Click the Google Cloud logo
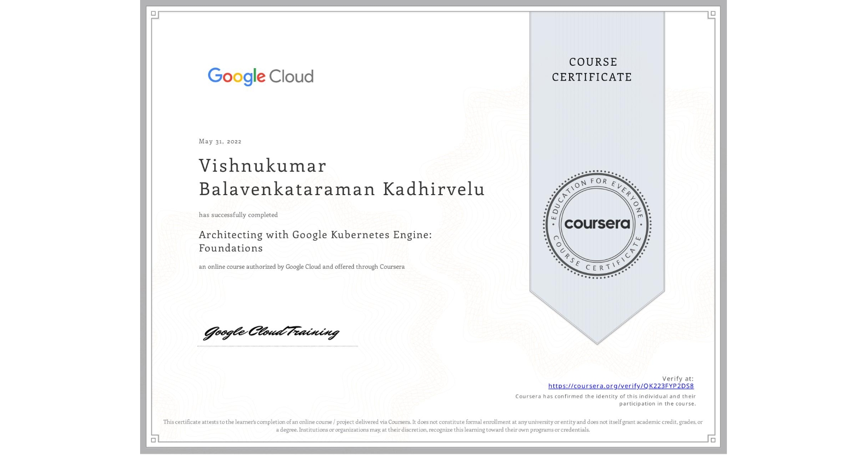868x455 pixels. tap(261, 76)
